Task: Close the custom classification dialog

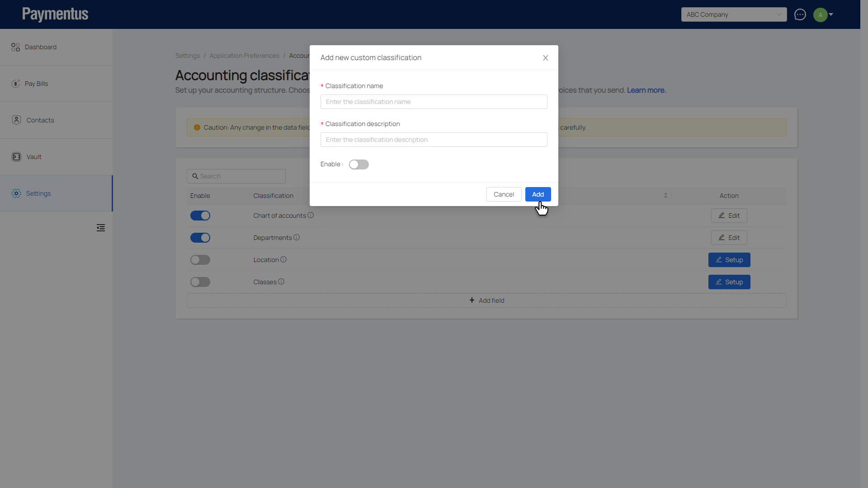Action: [545, 58]
